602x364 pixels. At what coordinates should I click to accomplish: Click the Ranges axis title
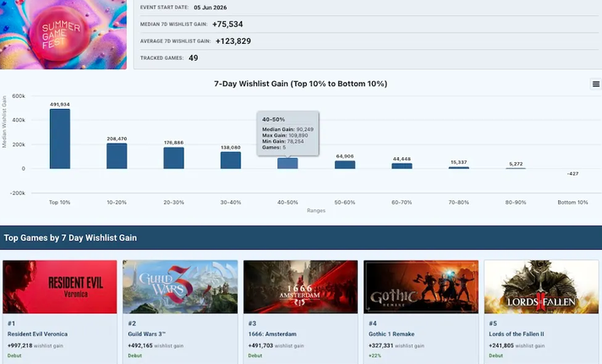point(316,210)
